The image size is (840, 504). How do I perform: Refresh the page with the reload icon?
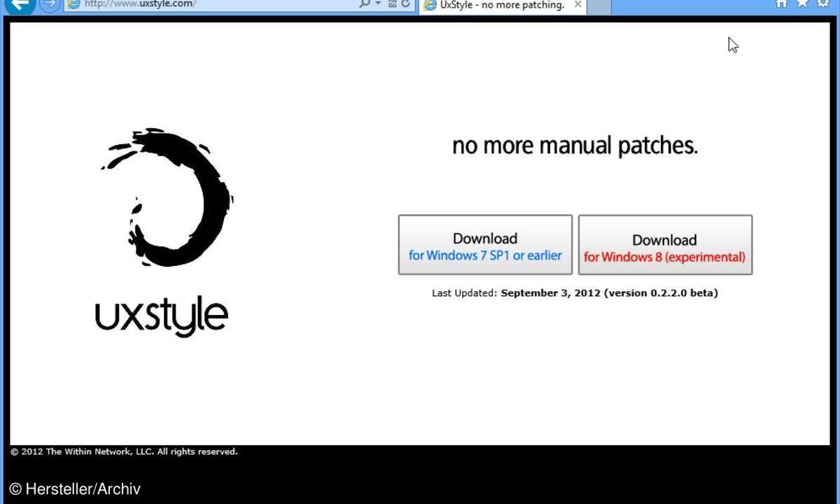(405, 4)
